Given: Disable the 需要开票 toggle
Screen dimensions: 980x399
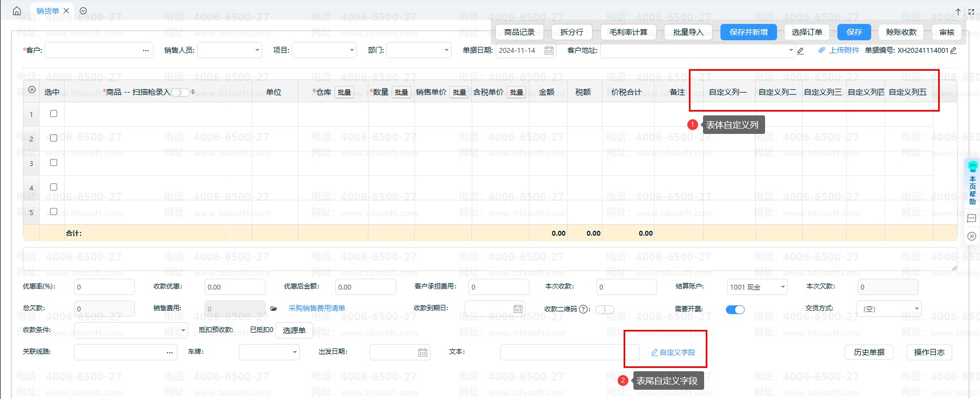Looking at the screenshot, I should [735, 310].
